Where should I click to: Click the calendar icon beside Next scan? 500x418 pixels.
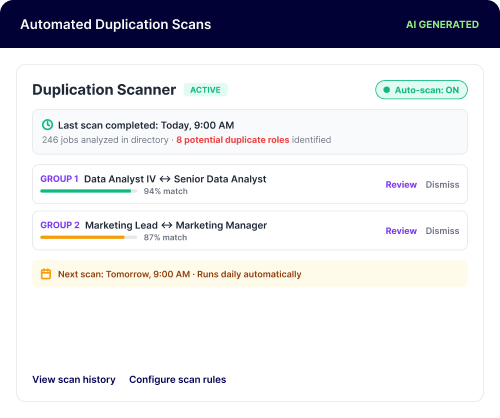pos(46,274)
